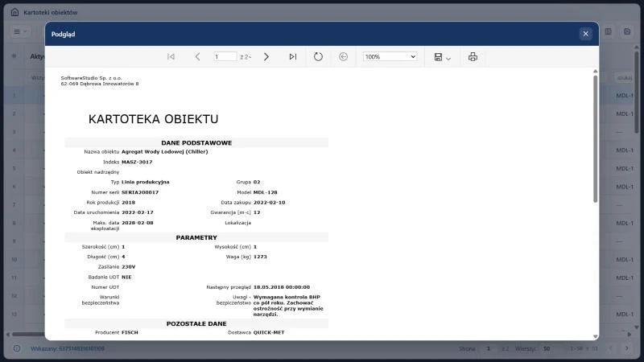
Task: Click the current page number field
Action: (225, 56)
